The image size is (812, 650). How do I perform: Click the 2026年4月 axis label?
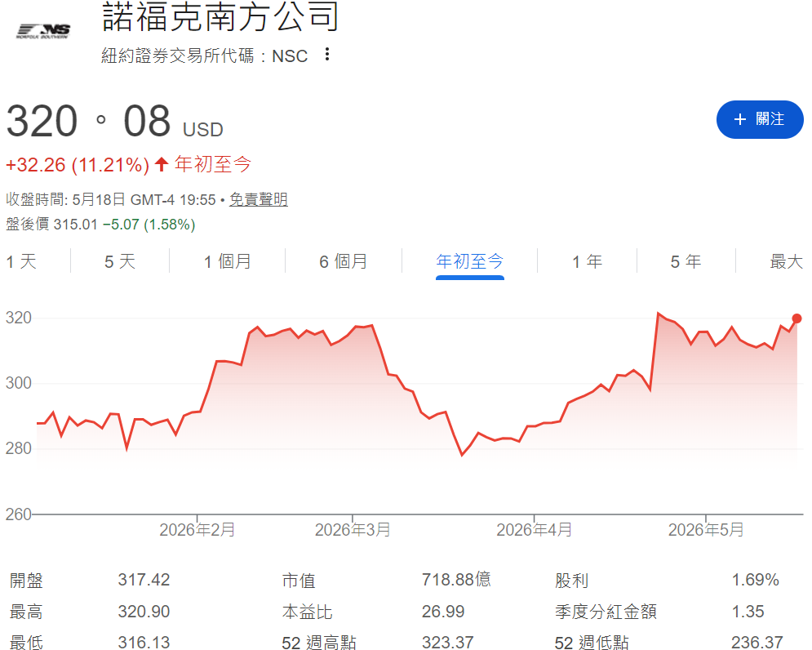coord(534,530)
